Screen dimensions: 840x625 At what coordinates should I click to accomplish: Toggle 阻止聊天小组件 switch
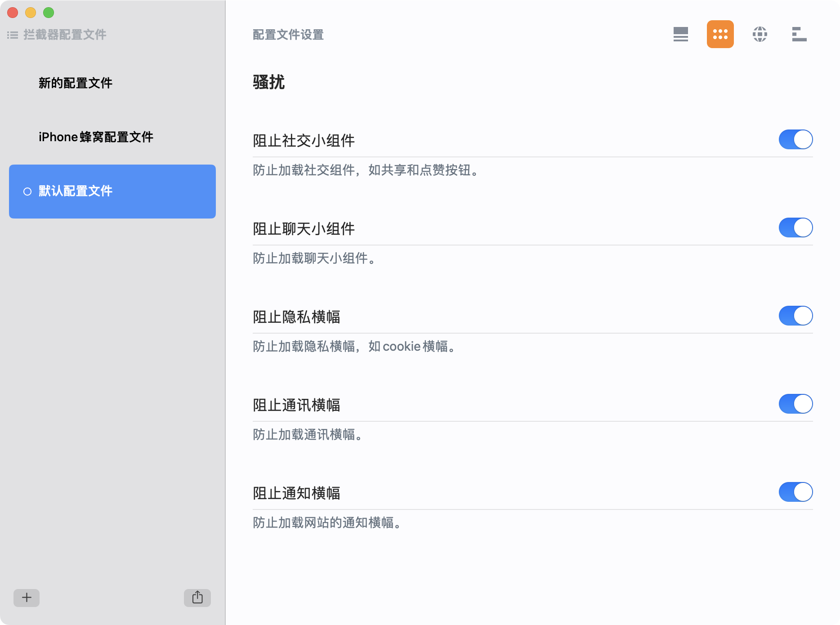pyautogui.click(x=795, y=228)
